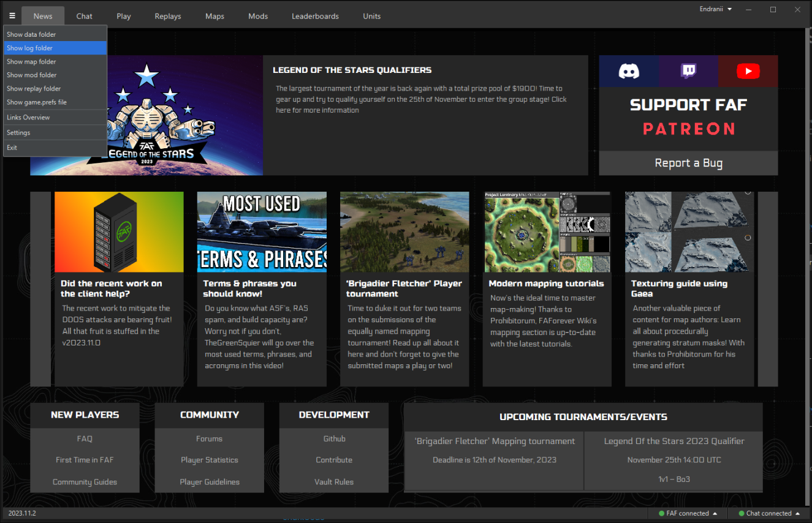Expand the FAF connected status menu
The width and height of the screenshot is (812, 523).
point(714,513)
